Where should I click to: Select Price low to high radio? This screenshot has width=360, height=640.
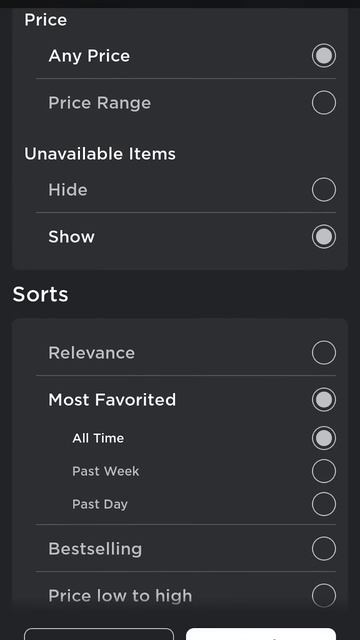(x=324, y=596)
